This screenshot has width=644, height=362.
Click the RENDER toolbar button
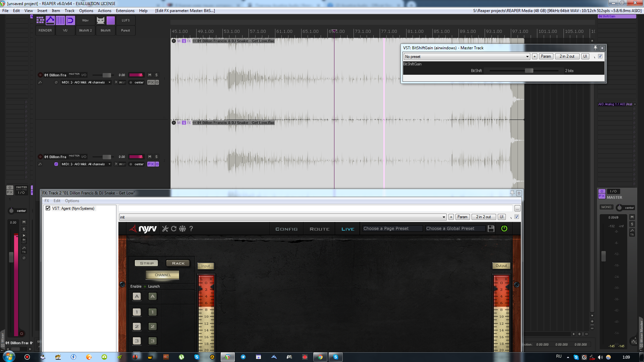(45, 31)
